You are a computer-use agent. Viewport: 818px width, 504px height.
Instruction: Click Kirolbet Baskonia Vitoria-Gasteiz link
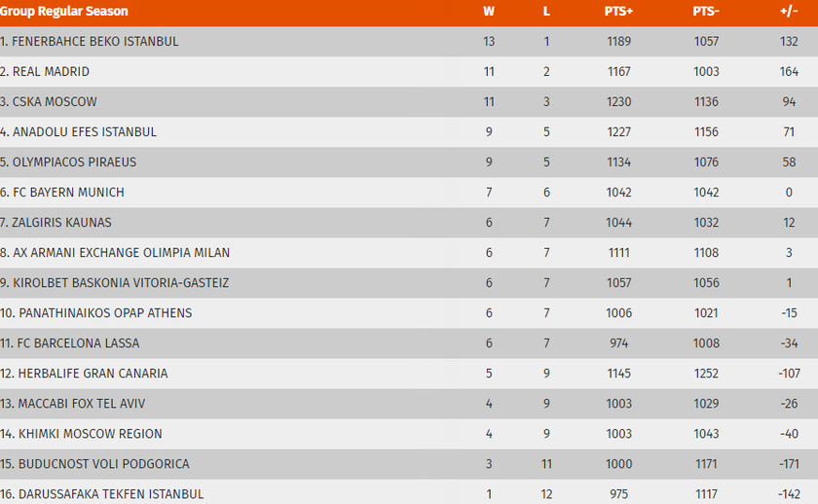click(121, 283)
